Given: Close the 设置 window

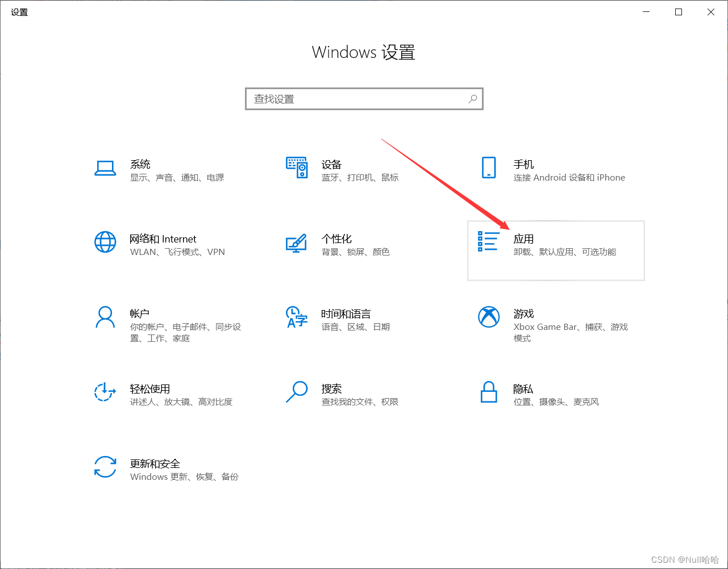Looking at the screenshot, I should point(711,12).
